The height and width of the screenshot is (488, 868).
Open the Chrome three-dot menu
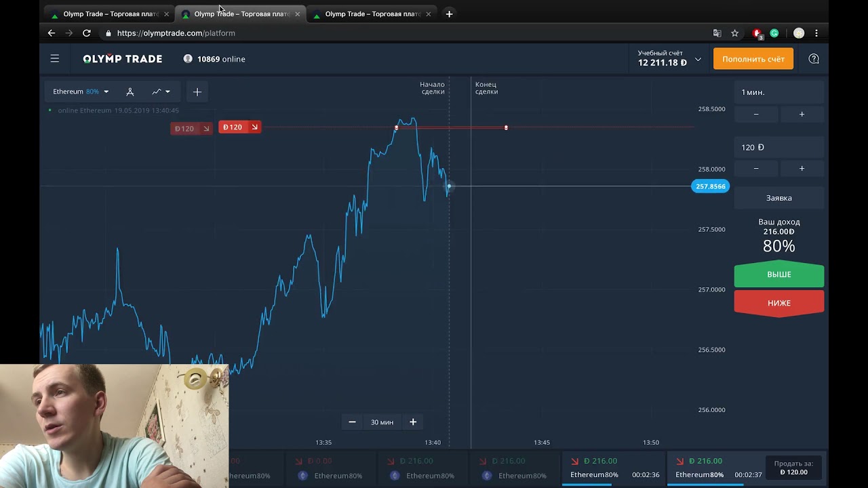coord(816,33)
